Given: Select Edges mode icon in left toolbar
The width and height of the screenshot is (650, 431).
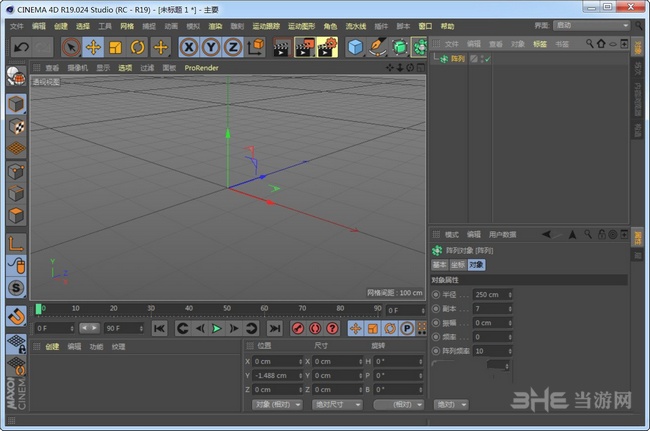Looking at the screenshot, I should pyautogui.click(x=16, y=193).
